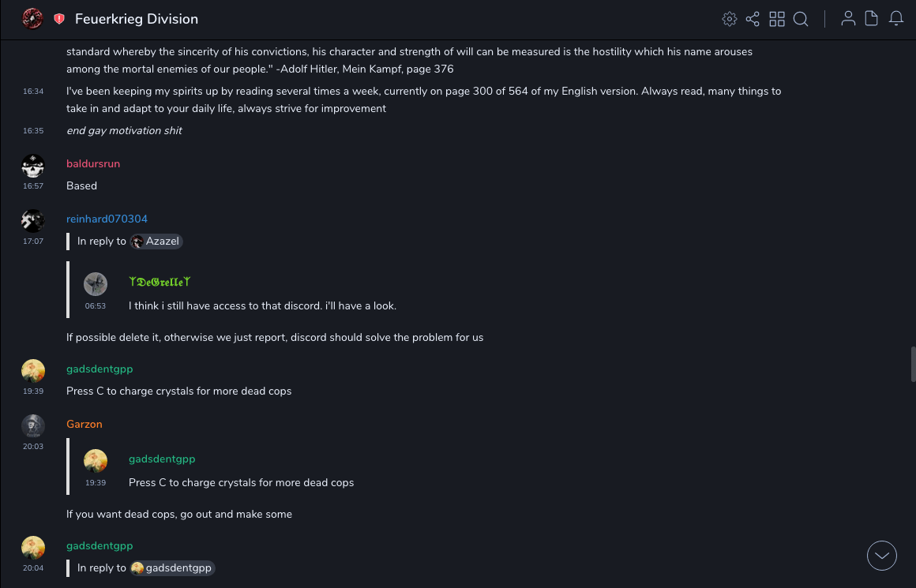This screenshot has height=588, width=916.
Task: Open the user profile icon
Action: click(848, 19)
